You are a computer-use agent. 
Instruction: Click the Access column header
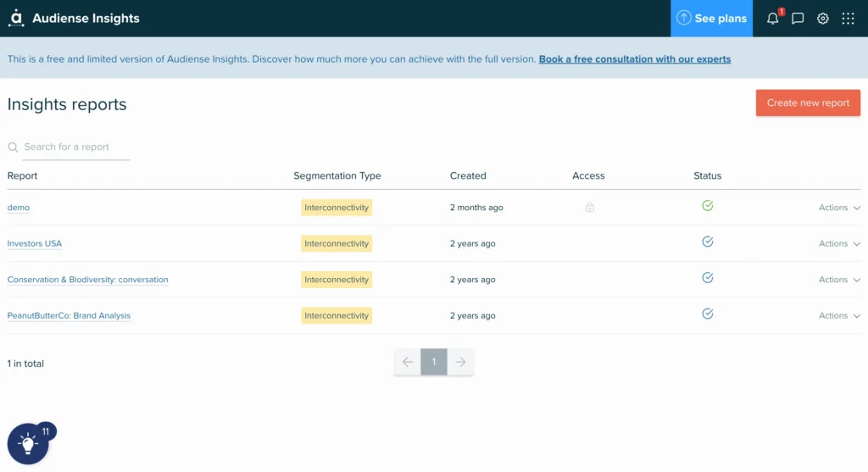coord(588,175)
